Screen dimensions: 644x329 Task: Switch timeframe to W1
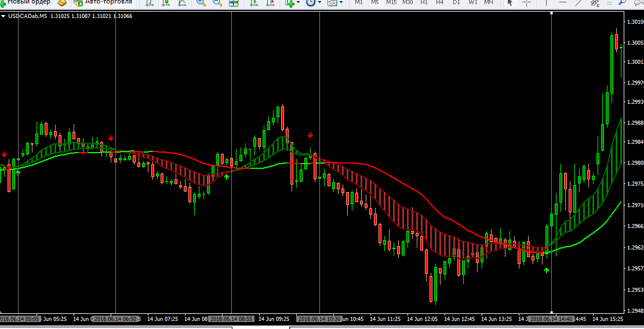tap(473, 2)
